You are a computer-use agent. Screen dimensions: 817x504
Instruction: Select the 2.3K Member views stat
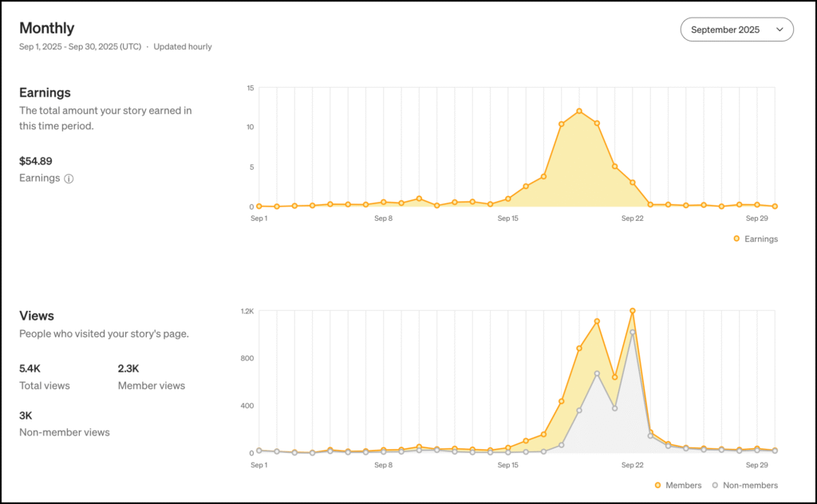(128, 368)
